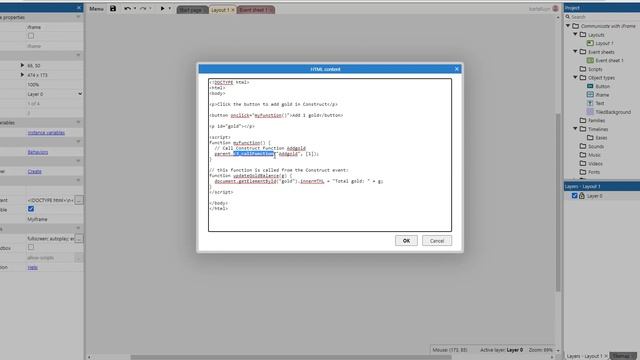Switch to the Layout 1 tab
This screenshot has height=360, width=640.
pyautogui.click(x=220, y=10)
